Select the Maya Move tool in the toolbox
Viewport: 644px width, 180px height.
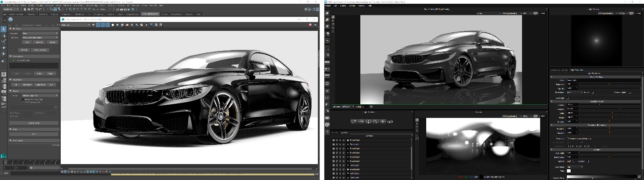(4, 48)
